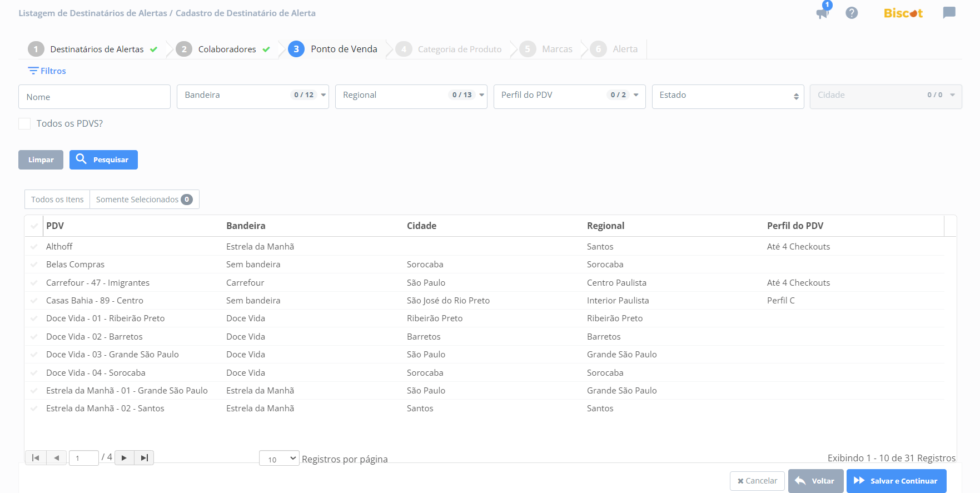Go to last page of results
This screenshot has width=980, height=493.
(144, 457)
